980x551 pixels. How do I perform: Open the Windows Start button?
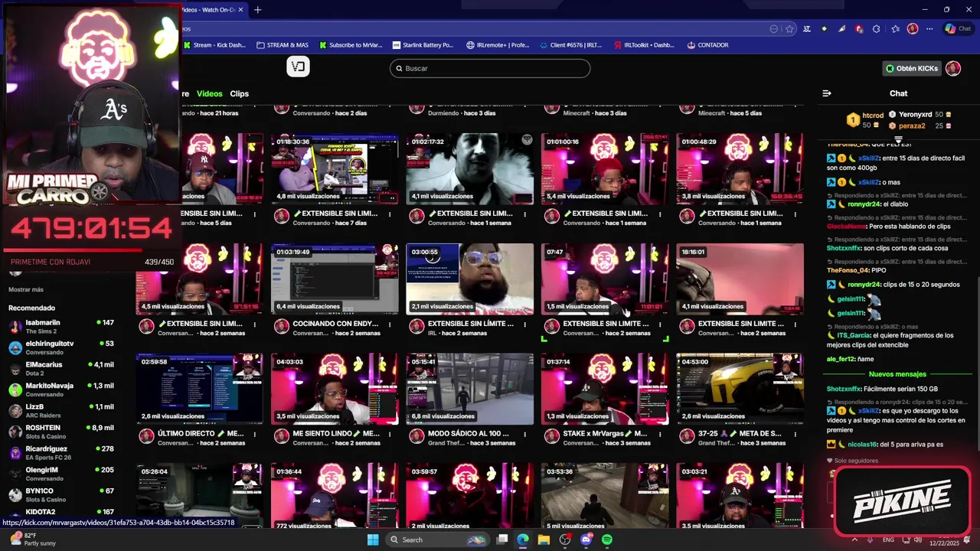pyautogui.click(x=373, y=540)
